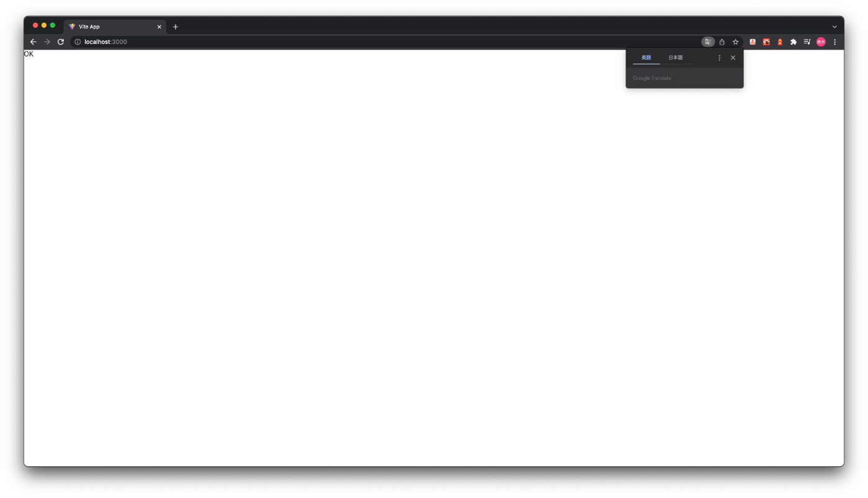The height and width of the screenshot is (498, 868).
Task: Minimize the window with yellow button
Action: [44, 25]
